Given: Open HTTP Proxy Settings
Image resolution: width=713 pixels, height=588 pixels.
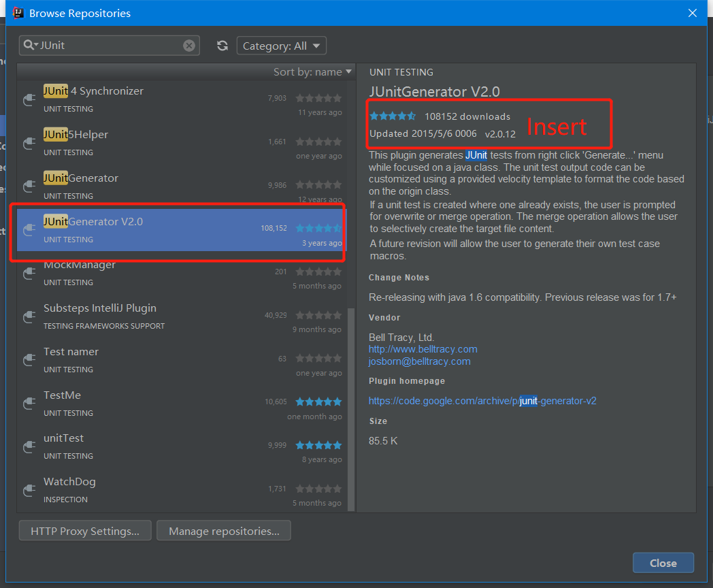Looking at the screenshot, I should point(85,531).
